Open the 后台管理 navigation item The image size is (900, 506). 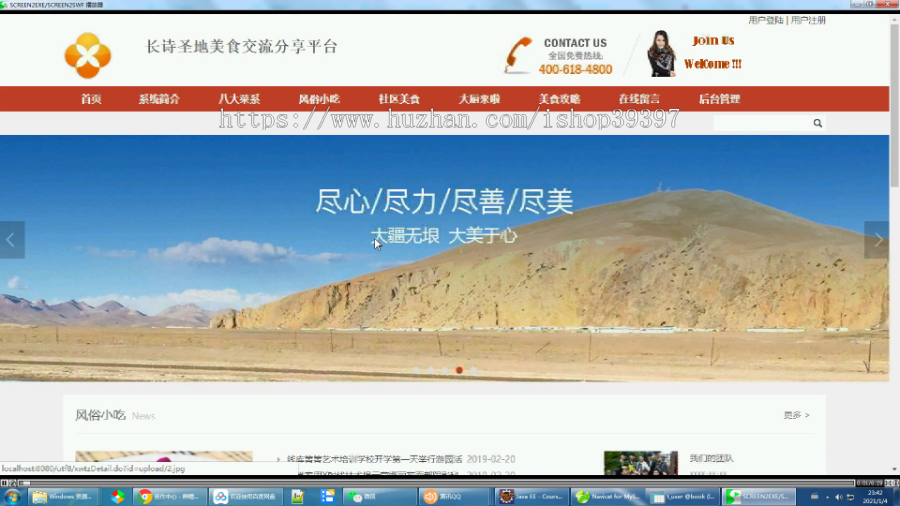pyautogui.click(x=719, y=99)
